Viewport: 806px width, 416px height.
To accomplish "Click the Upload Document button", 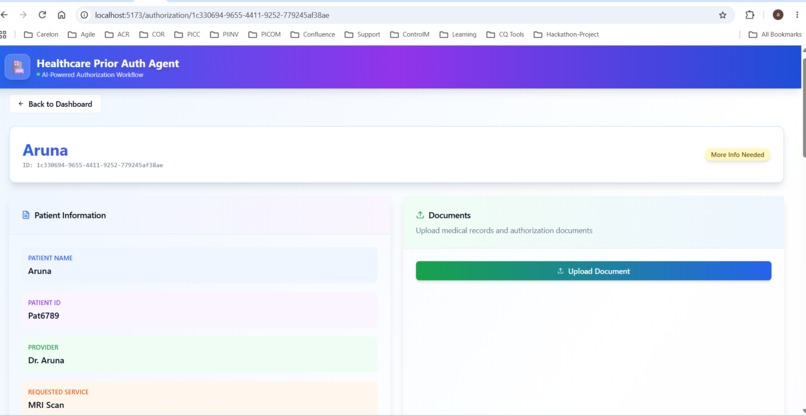I will (594, 271).
